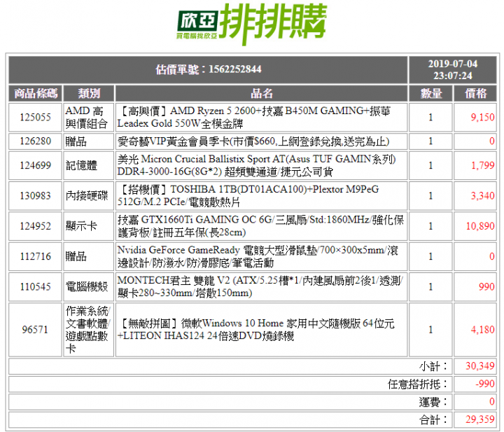Click the 商品條碼 column header

(36, 94)
